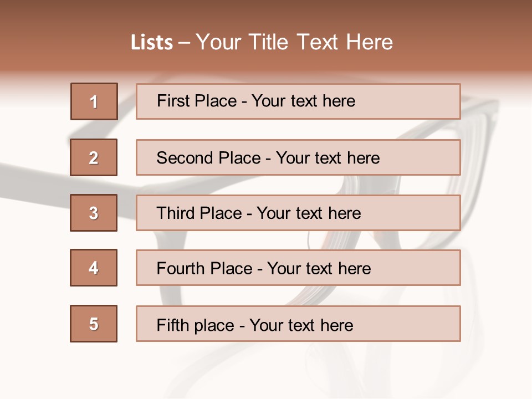Select the number 4 box

tap(94, 268)
